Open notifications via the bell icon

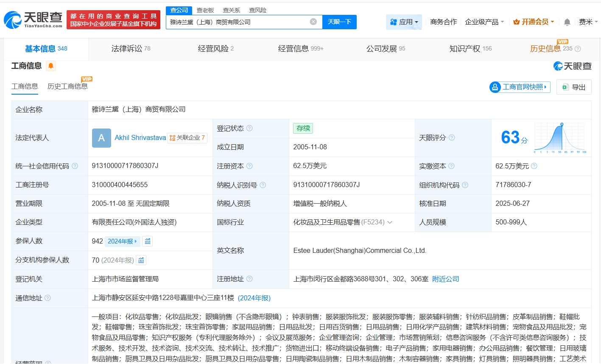click(567, 22)
